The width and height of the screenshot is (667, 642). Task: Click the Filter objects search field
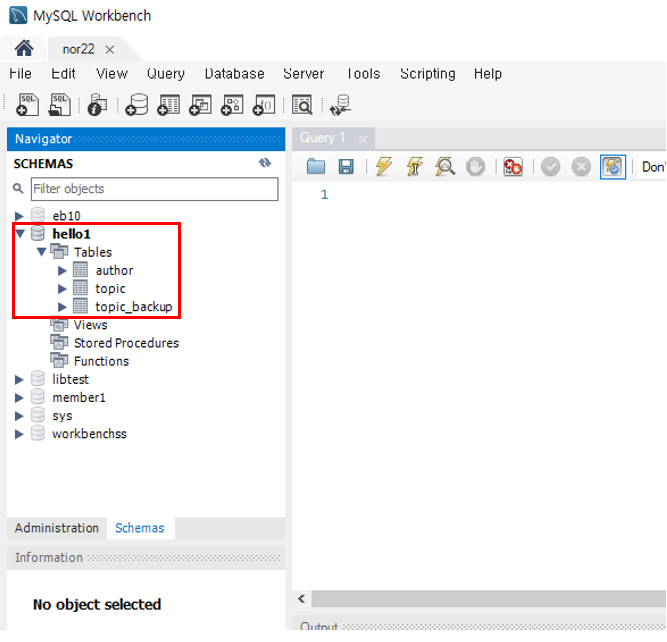(154, 189)
